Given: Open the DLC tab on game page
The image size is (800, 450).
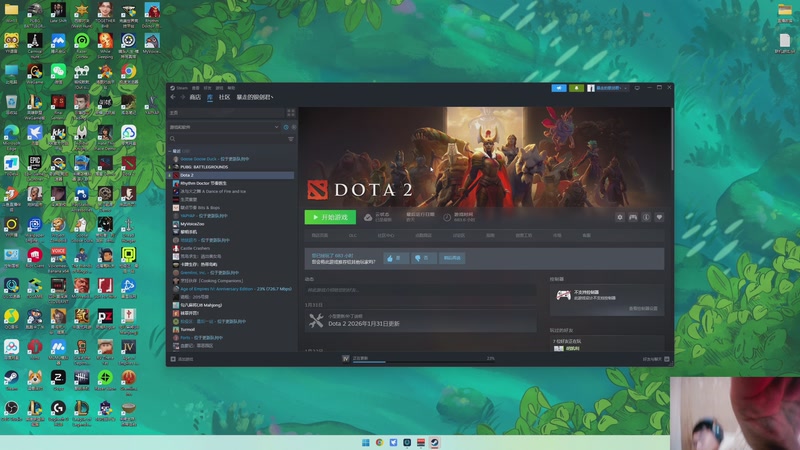Looking at the screenshot, I should coord(353,236).
